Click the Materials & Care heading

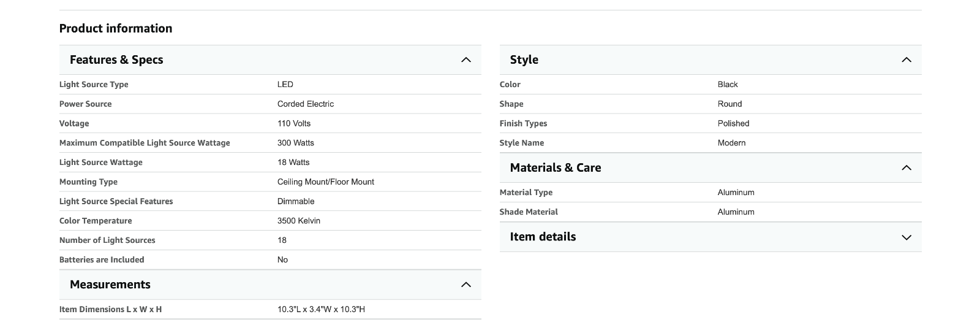coord(555,168)
